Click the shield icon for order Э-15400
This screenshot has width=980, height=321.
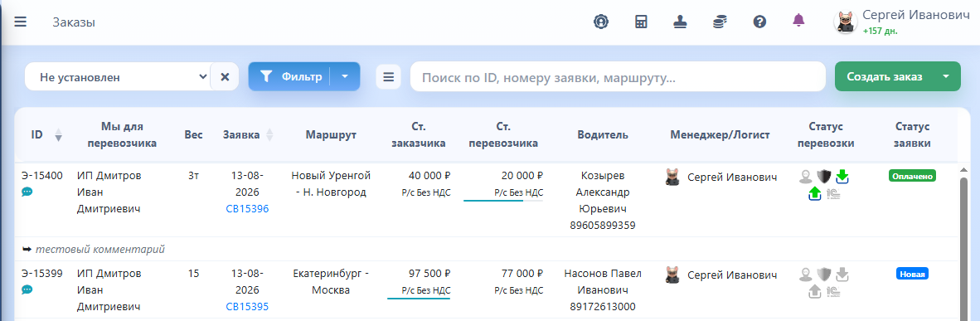pyautogui.click(x=824, y=177)
